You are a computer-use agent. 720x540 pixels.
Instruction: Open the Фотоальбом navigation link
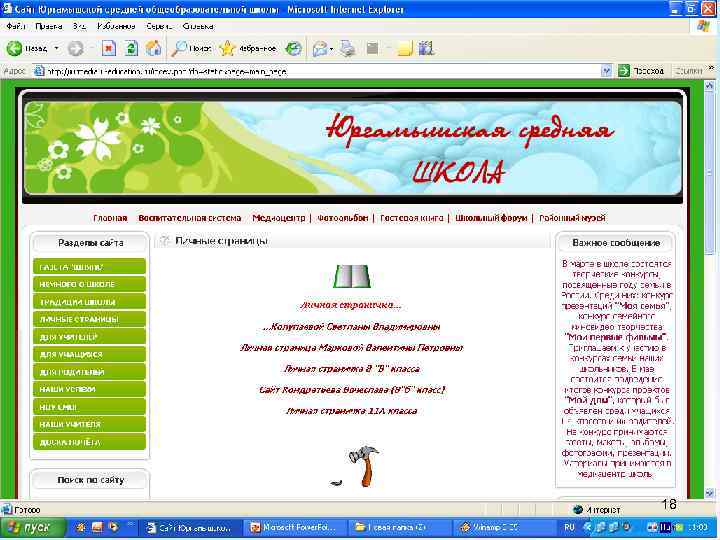pos(343,218)
